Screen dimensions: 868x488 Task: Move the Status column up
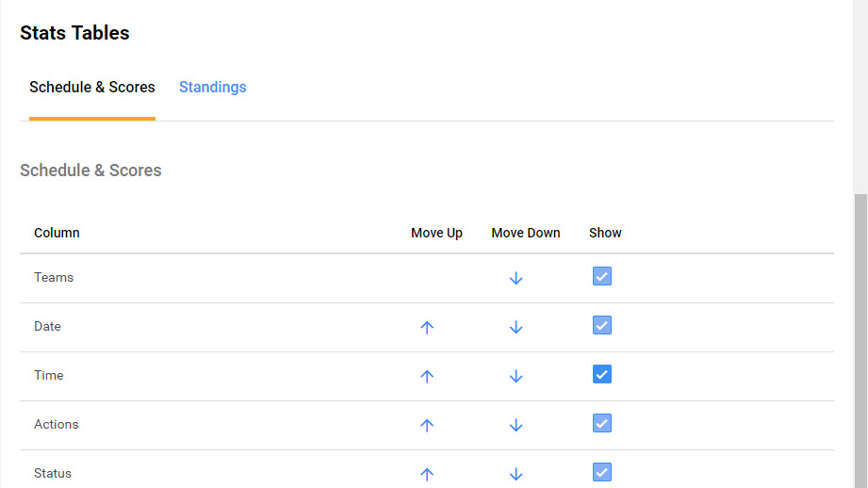(427, 474)
